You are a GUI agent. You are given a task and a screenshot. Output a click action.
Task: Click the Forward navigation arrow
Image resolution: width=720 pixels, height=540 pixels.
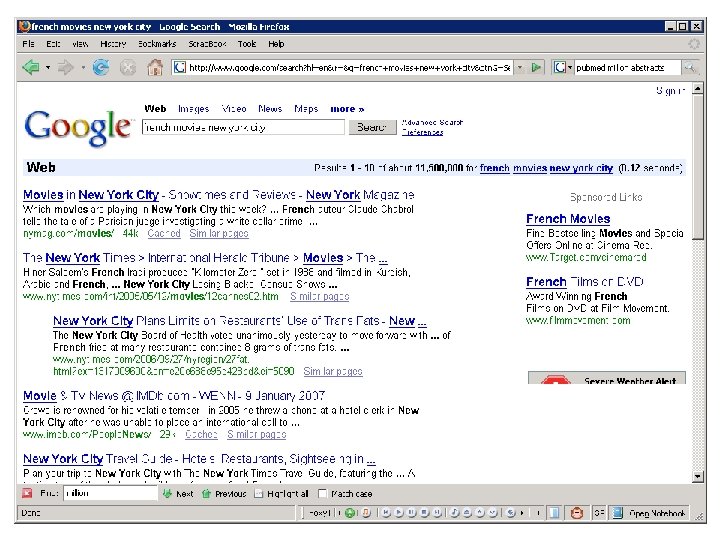pyautogui.click(x=65, y=68)
